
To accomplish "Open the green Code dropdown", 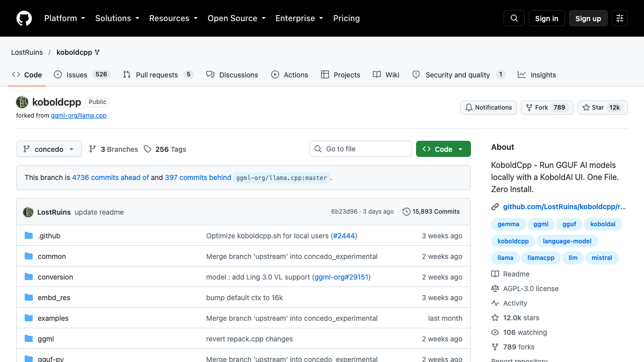I will (443, 149).
